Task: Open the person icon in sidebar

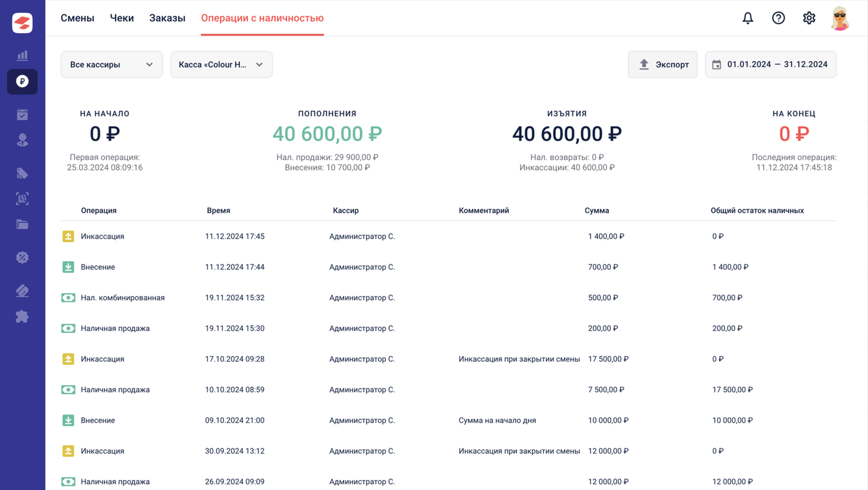Action: [x=22, y=140]
